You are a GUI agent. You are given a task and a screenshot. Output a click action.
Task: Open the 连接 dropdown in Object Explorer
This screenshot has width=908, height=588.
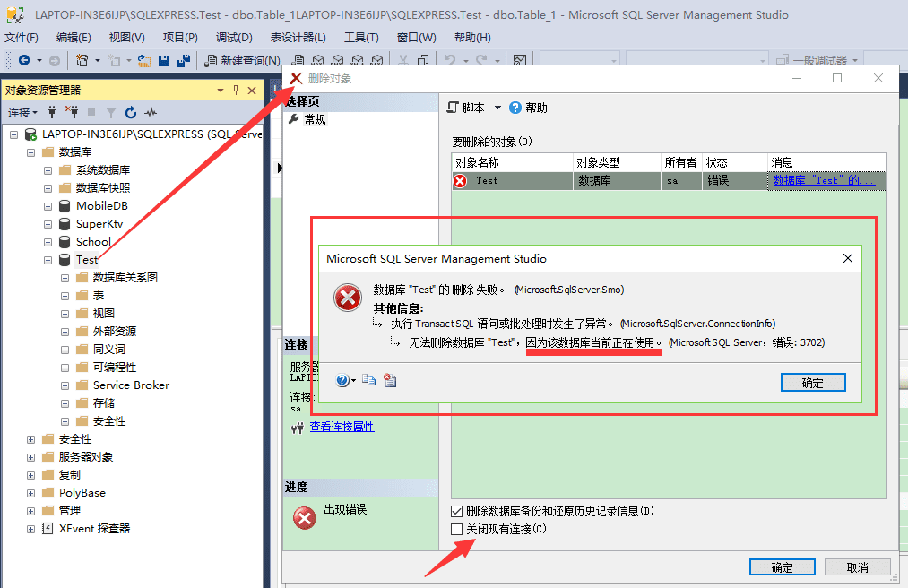point(22,112)
